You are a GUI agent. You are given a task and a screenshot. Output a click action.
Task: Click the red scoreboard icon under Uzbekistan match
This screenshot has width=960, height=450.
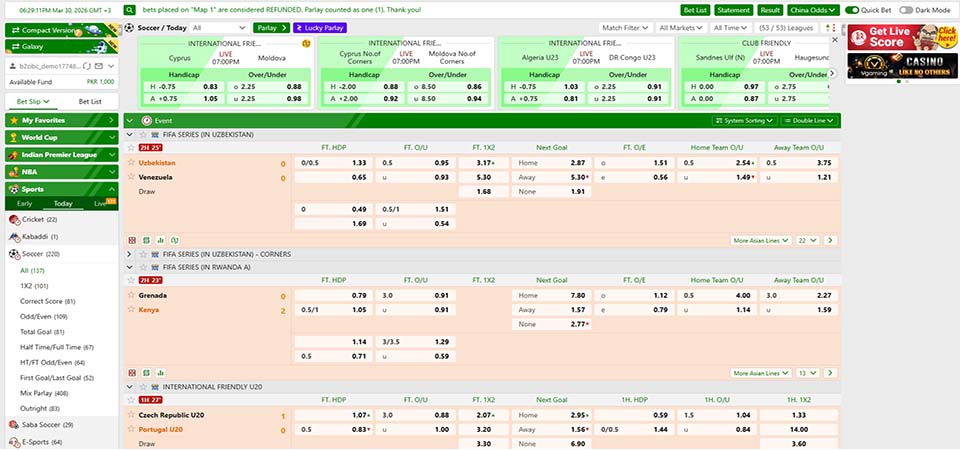132,241
